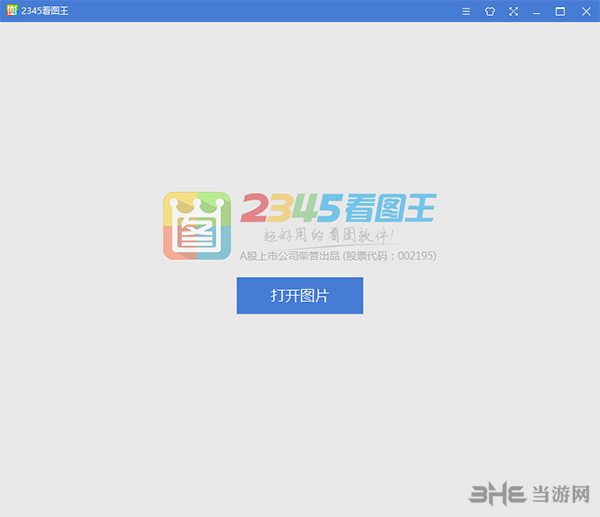Open the main menu hamburger icon
600x517 pixels.
coord(466,11)
